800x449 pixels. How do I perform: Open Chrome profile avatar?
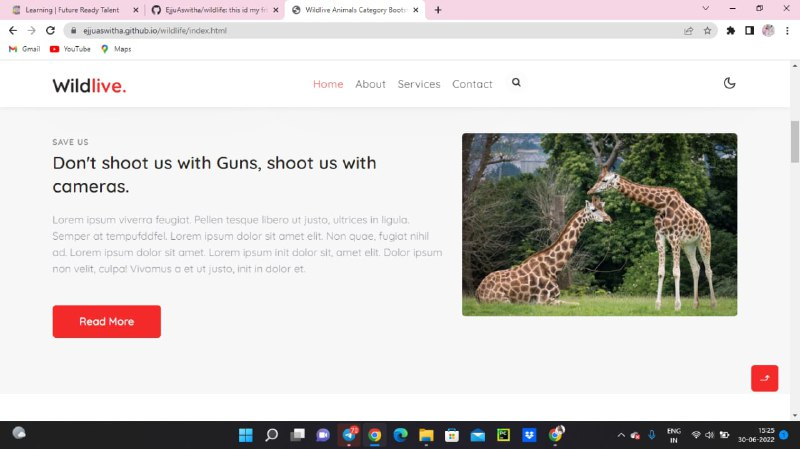(x=768, y=31)
